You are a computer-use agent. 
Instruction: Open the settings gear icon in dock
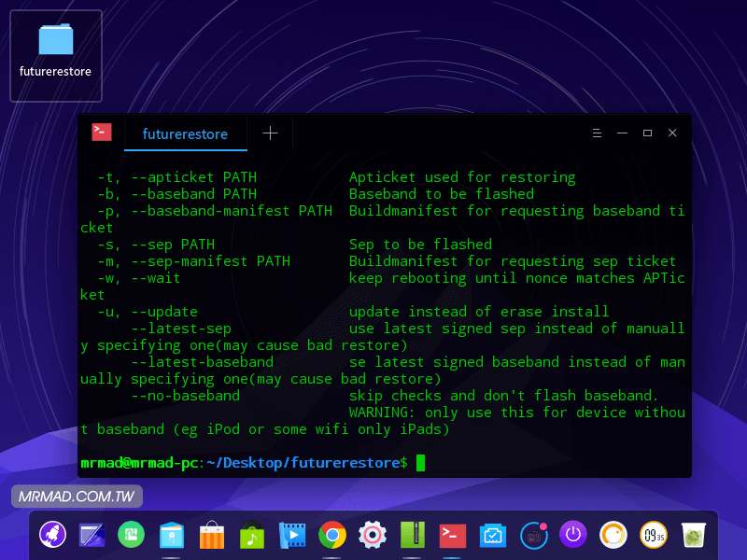pyautogui.click(x=373, y=535)
